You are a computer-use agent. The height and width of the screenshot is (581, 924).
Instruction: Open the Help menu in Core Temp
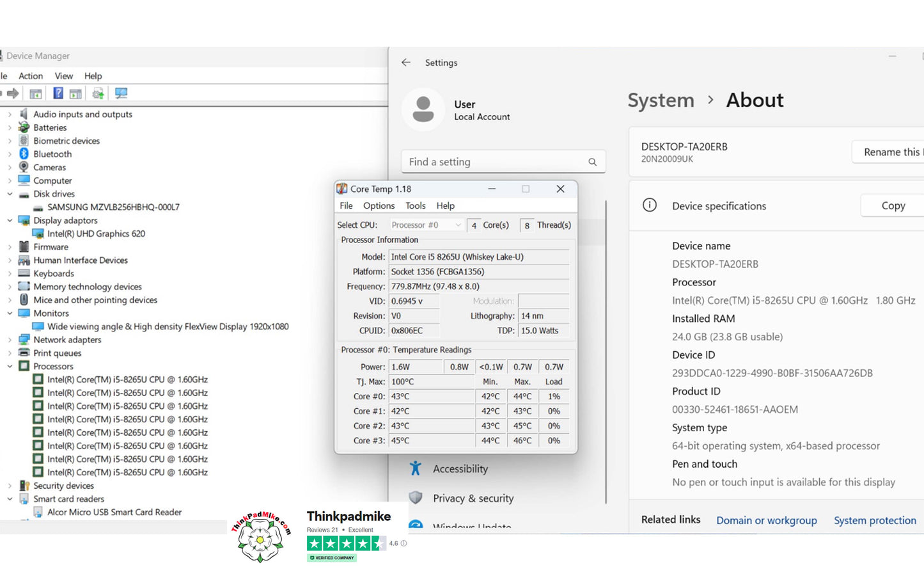pos(446,205)
